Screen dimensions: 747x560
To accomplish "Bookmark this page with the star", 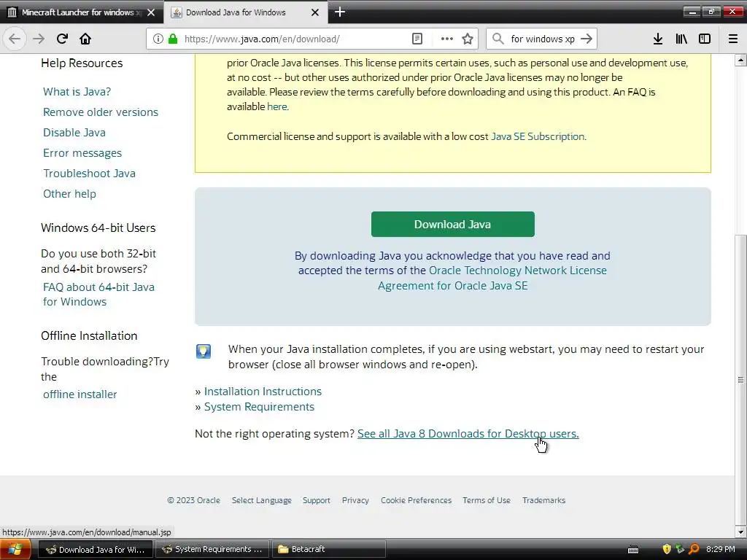I will (x=468, y=39).
